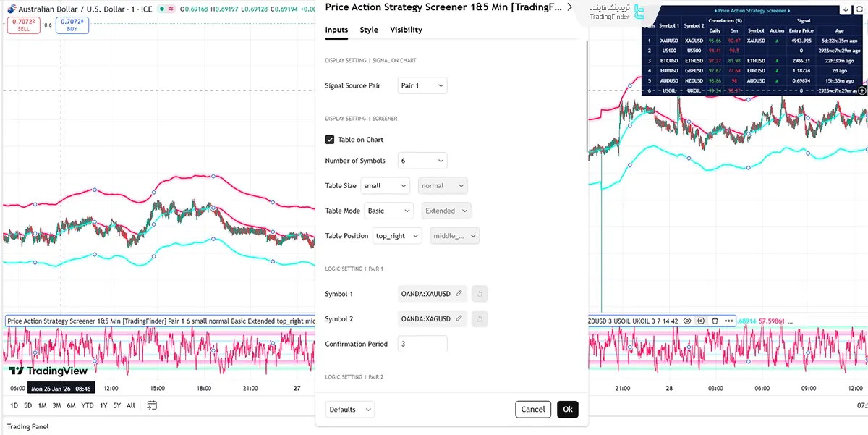Screen dimensions: 868x435
Task: Click the Confirmation Period input field
Action: (422, 344)
